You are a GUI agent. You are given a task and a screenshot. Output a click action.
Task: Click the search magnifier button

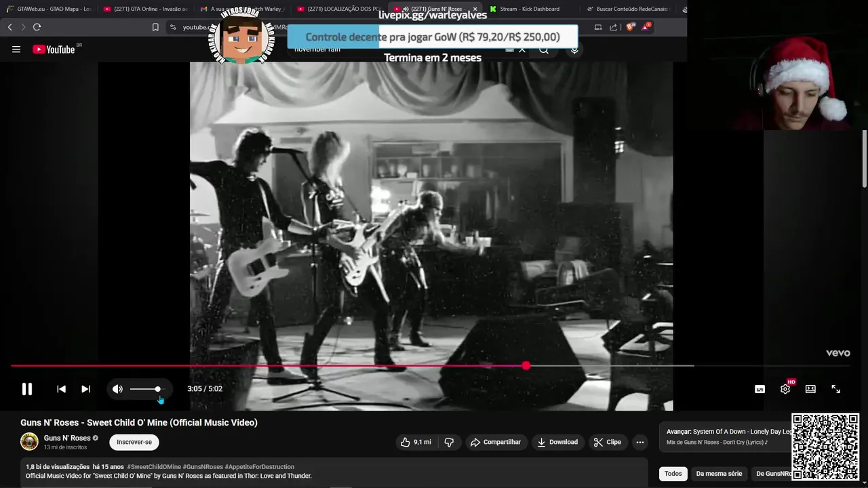544,49
